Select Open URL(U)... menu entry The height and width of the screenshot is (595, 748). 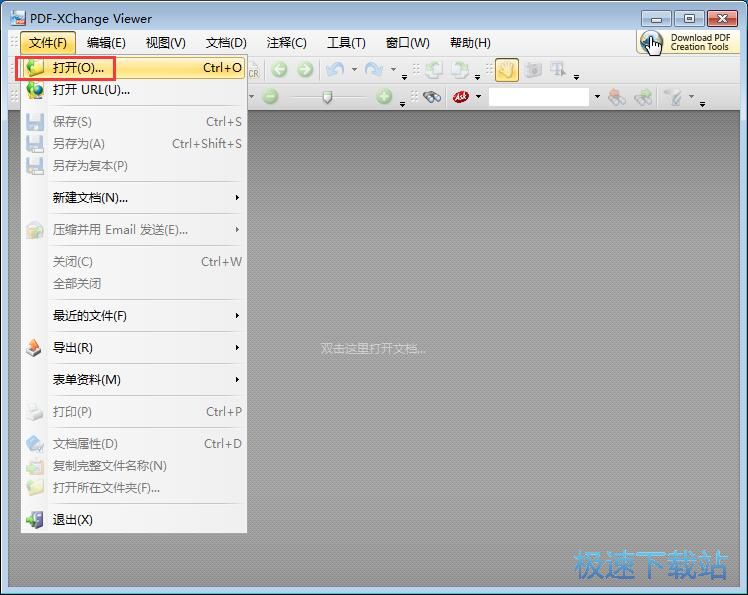[134, 90]
